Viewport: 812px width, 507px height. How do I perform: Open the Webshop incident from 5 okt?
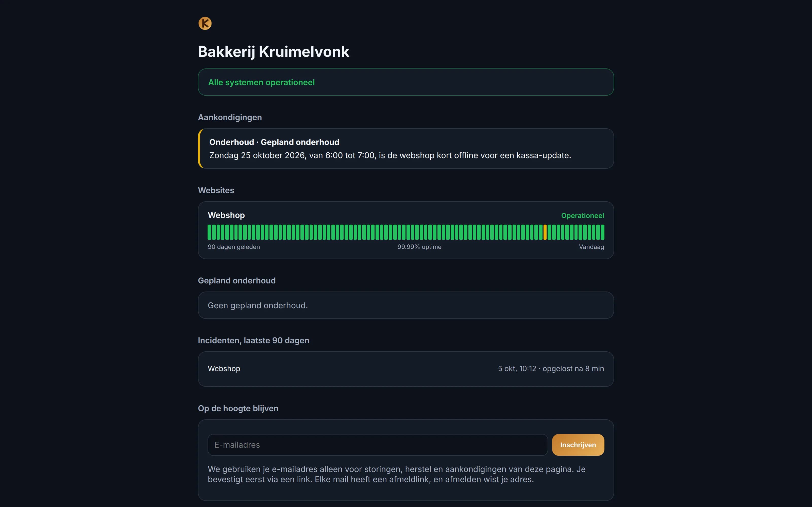(x=406, y=369)
